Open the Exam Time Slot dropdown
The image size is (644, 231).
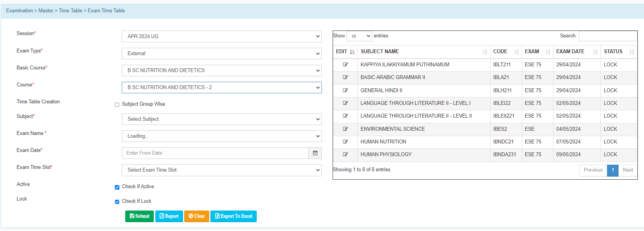click(x=222, y=170)
